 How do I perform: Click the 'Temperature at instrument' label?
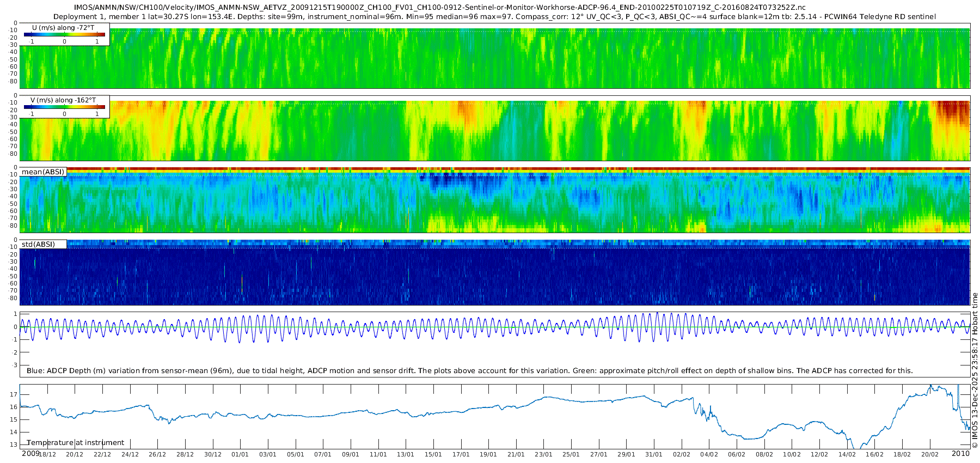coord(76,443)
